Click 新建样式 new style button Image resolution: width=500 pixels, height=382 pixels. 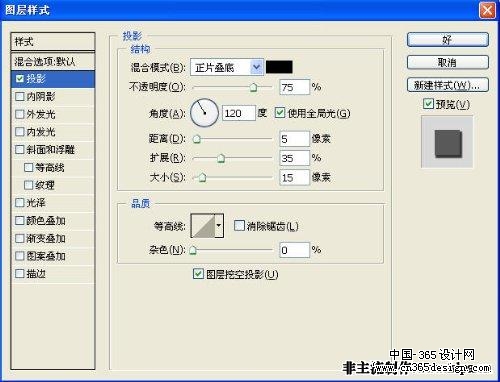coord(448,85)
